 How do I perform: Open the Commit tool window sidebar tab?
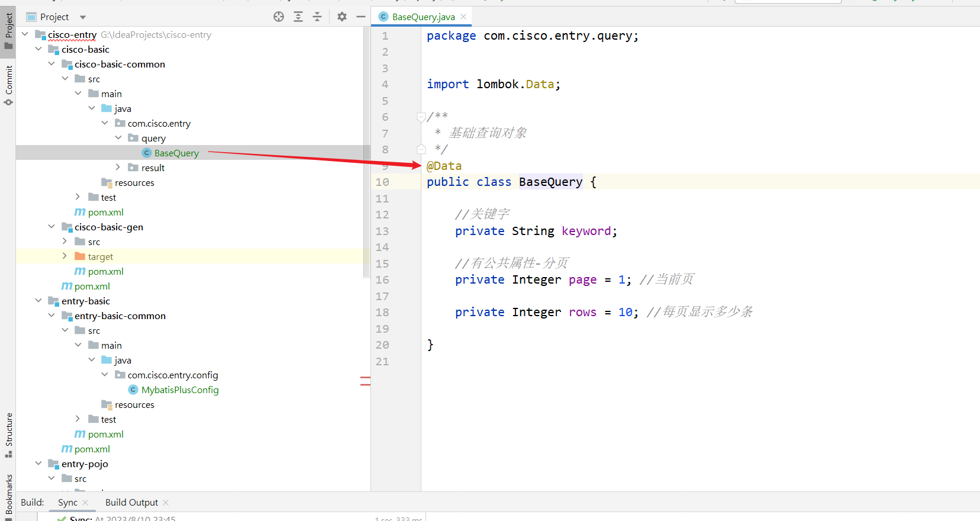8,85
